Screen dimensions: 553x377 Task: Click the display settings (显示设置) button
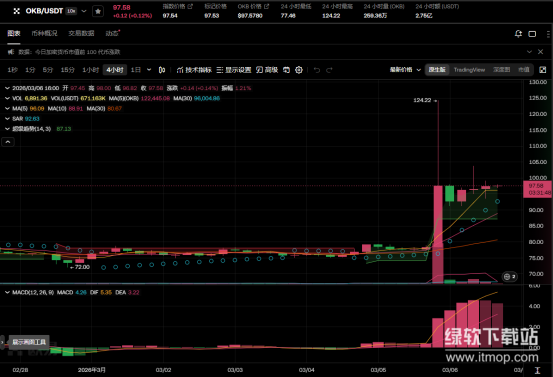click(x=234, y=70)
